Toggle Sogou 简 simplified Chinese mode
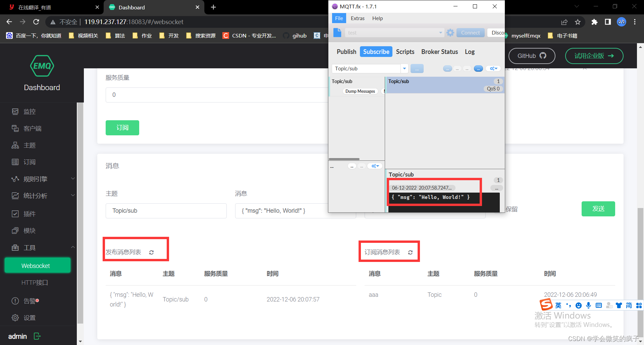The width and height of the screenshot is (644, 345). 629,305
